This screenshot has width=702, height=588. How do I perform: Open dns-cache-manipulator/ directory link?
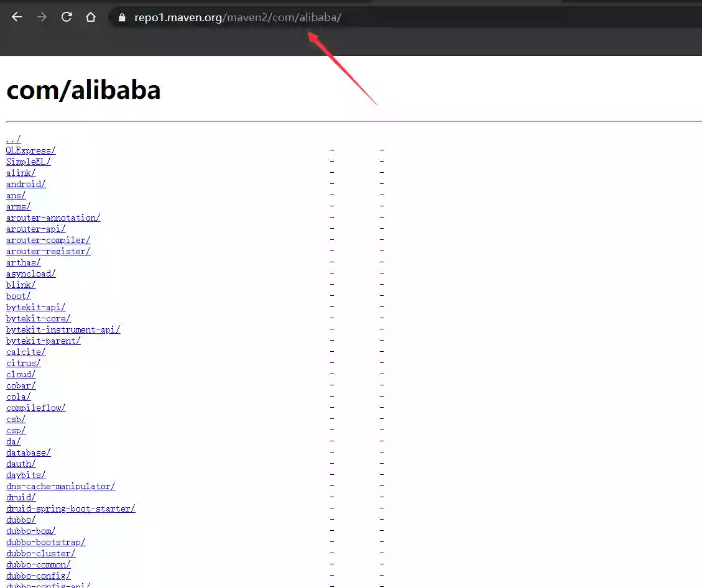[x=61, y=486]
